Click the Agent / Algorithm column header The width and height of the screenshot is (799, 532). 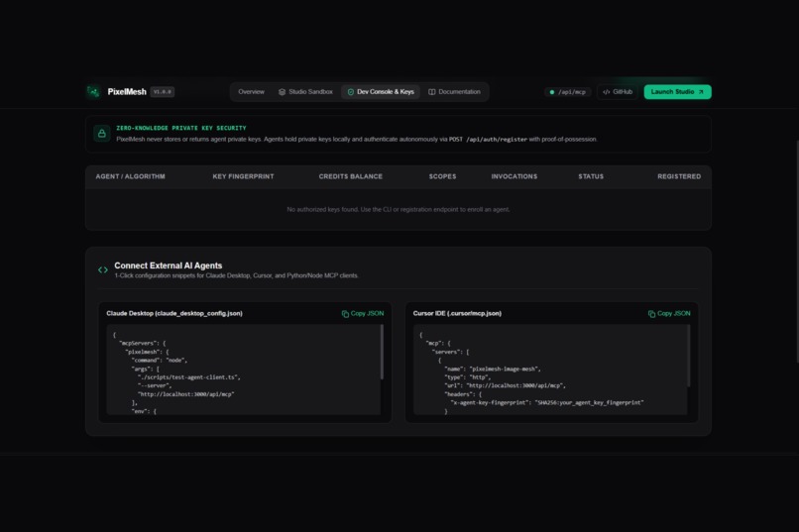pos(131,176)
